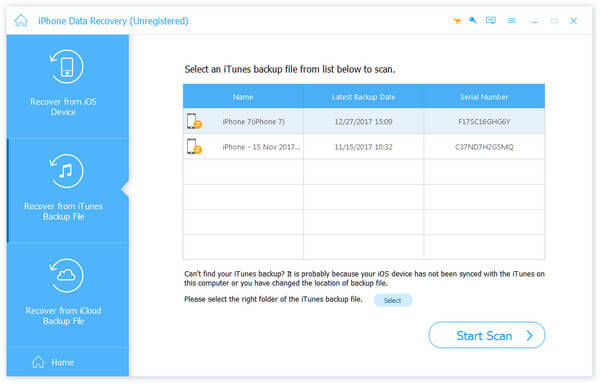Click the 11/15/2017 10:32 backup date cell

coord(363,147)
